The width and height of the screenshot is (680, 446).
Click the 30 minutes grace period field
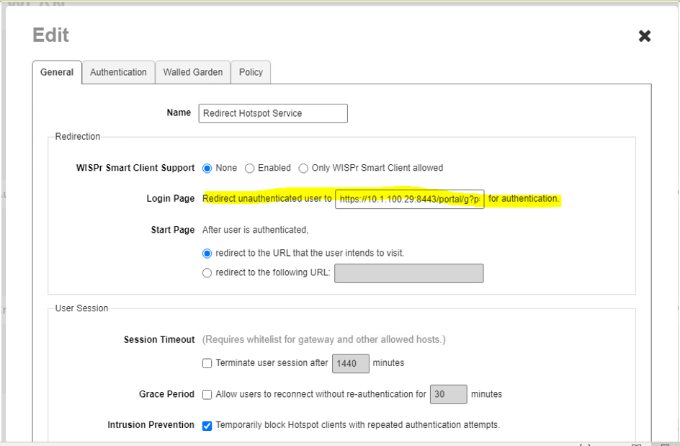click(449, 394)
